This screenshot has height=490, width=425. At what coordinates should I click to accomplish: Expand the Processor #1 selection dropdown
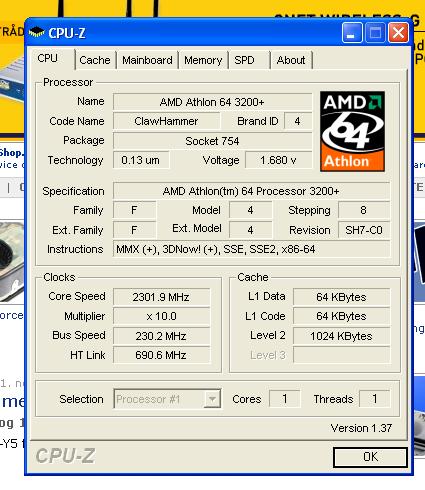click(x=212, y=399)
